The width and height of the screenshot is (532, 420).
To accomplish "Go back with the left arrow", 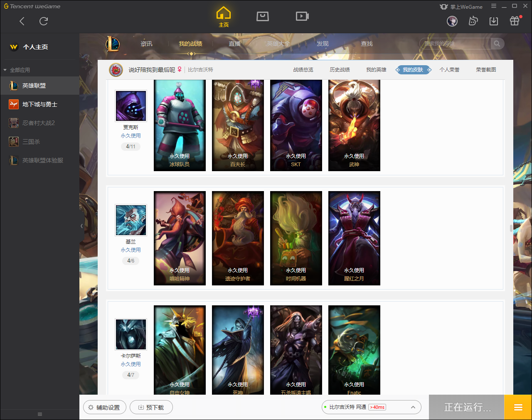I will tap(22, 21).
